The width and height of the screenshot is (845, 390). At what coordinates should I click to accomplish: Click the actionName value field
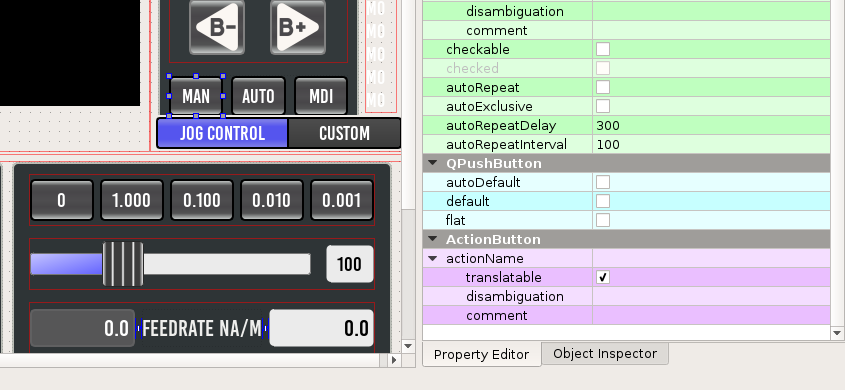pyautogui.click(x=711, y=259)
